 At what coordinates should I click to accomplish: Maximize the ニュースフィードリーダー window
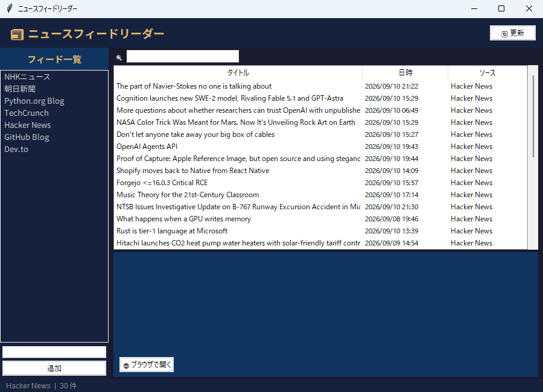[501, 8]
